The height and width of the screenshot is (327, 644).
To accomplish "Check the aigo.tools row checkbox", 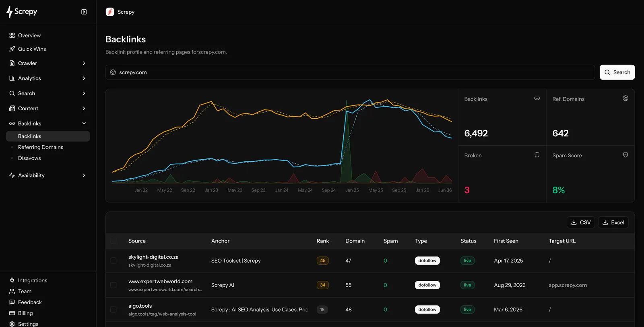I will pyautogui.click(x=114, y=310).
